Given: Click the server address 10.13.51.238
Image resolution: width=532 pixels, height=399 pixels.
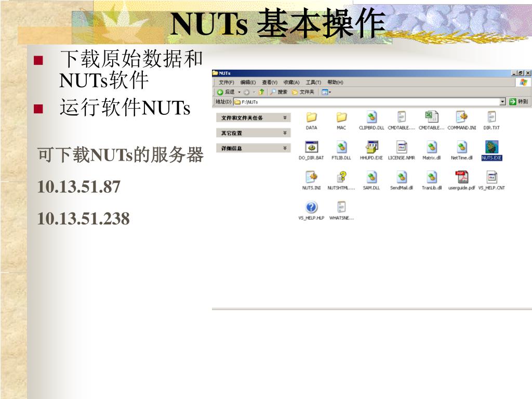Looking at the screenshot, I should click(x=84, y=219).
